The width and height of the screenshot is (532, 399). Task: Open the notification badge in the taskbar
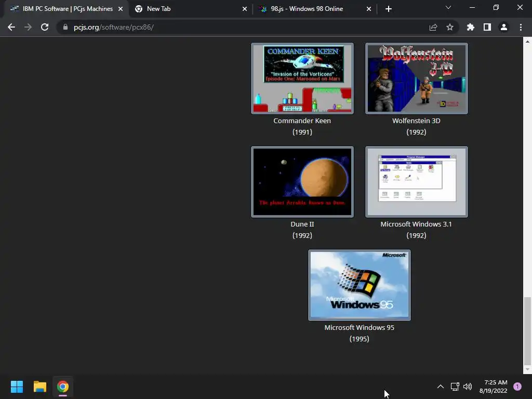point(517,387)
